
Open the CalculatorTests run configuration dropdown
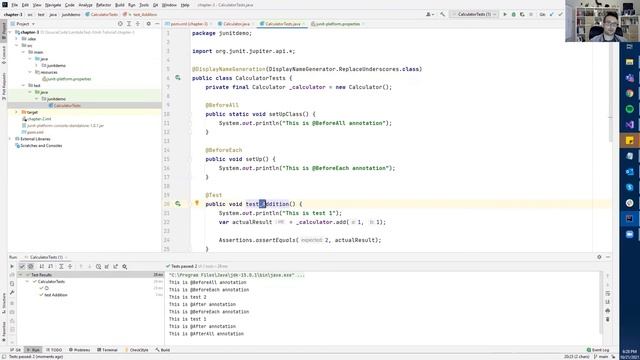pyautogui.click(x=474, y=14)
